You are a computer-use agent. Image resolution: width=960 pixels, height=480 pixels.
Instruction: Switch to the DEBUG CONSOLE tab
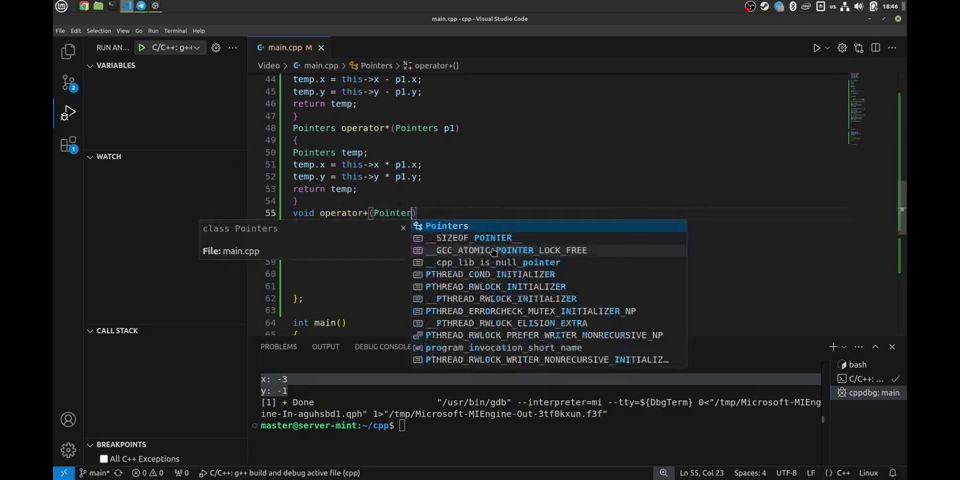(x=383, y=347)
